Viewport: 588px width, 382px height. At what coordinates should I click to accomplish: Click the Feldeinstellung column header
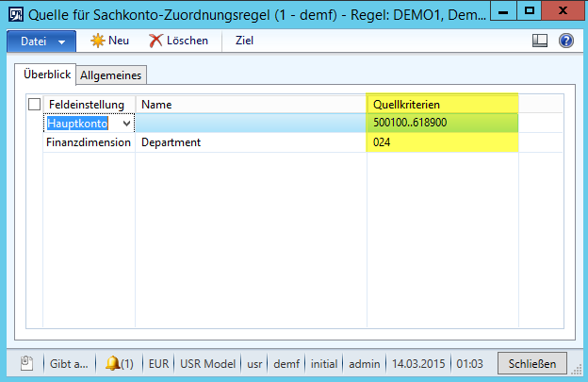click(87, 105)
